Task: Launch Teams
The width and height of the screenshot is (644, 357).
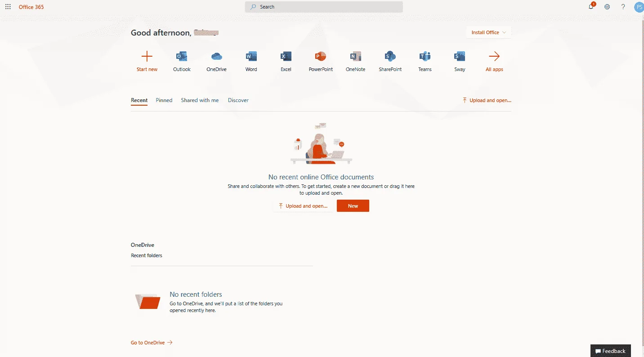Action: coord(425,61)
